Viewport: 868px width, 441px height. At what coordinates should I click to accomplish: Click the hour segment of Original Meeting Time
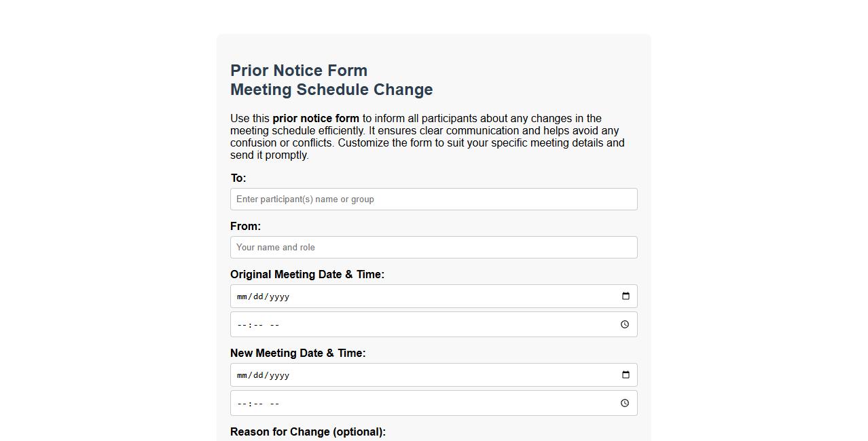click(x=241, y=324)
